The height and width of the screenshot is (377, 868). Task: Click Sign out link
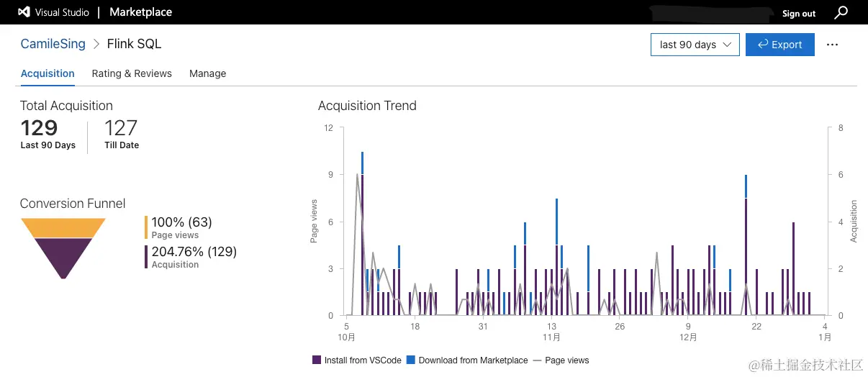[799, 14]
